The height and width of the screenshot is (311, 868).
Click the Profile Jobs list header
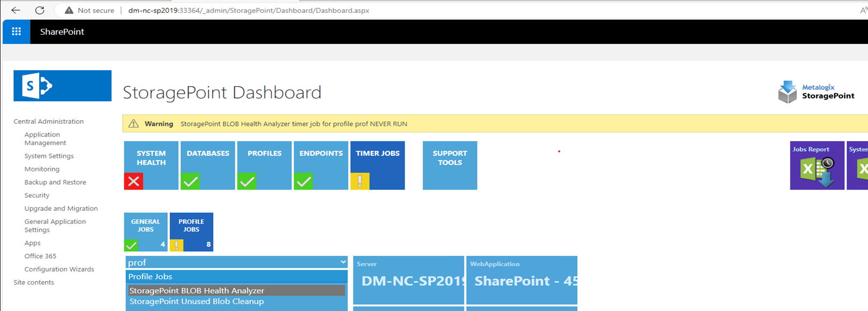tap(237, 277)
